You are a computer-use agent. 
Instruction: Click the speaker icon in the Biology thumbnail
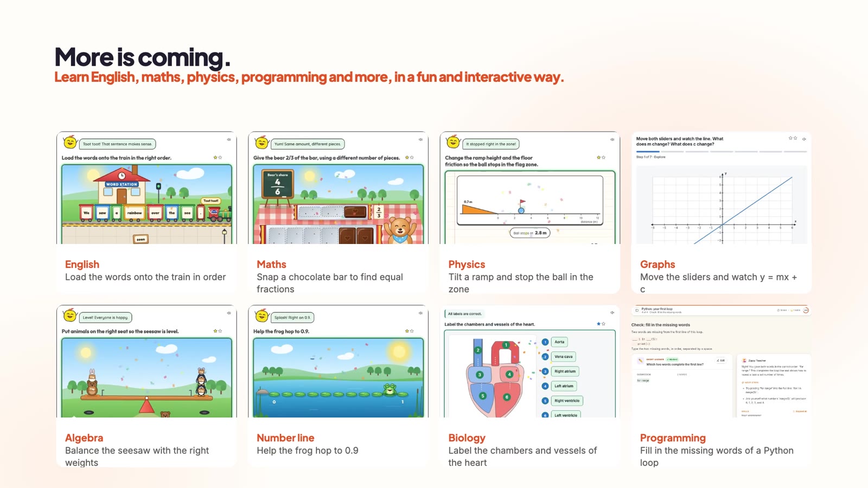pos(612,312)
